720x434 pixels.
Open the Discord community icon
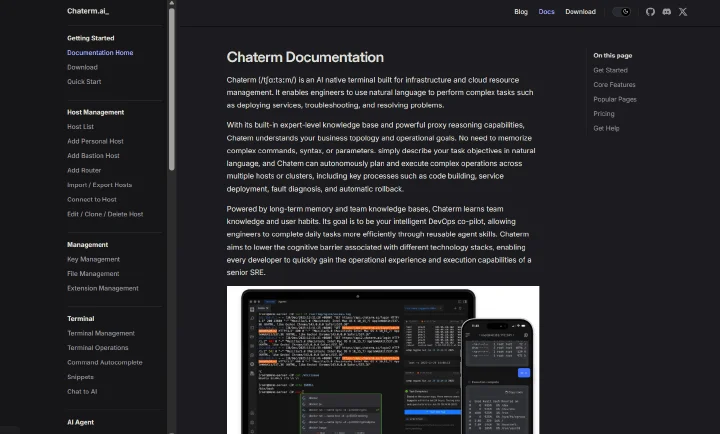(x=667, y=12)
